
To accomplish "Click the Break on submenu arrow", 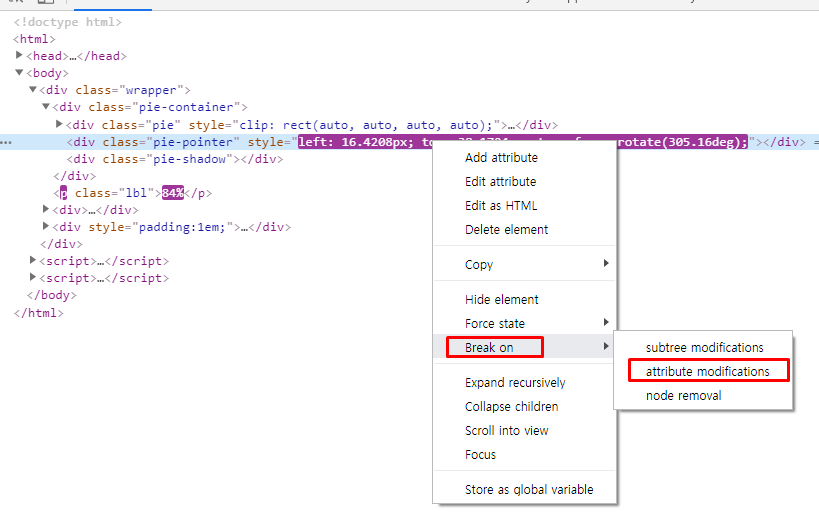I will pyautogui.click(x=606, y=346).
